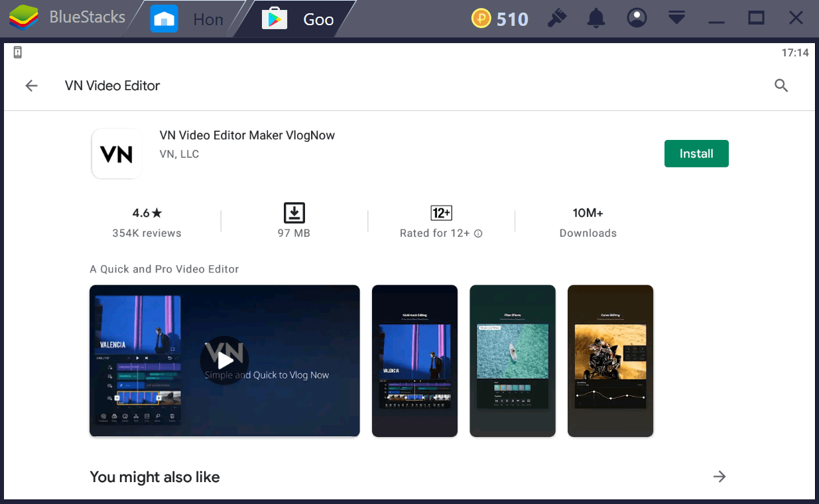Image resolution: width=819 pixels, height=504 pixels.
Task: Click the info icon next to Rated for 12+
Action: (x=479, y=233)
